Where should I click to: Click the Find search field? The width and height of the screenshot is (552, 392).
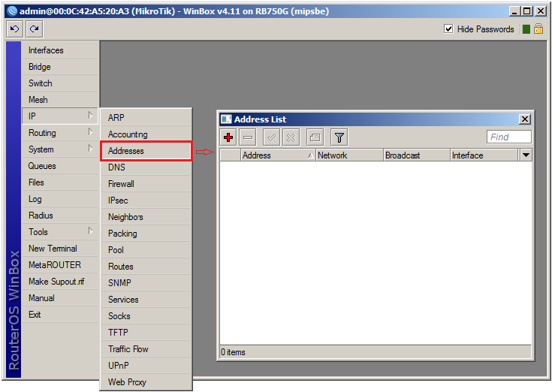coord(508,137)
